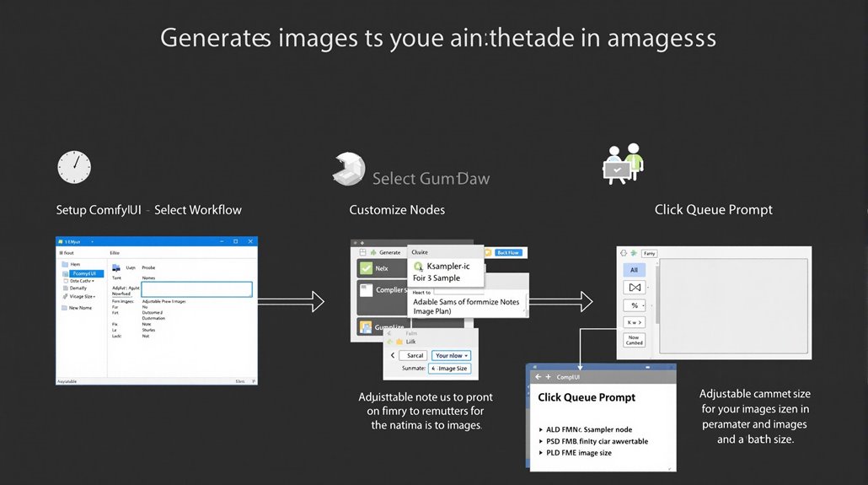Image resolution: width=868 pixels, height=485 pixels.
Task: Click the green puzzle icon left of Fanty
Action: pos(634,253)
